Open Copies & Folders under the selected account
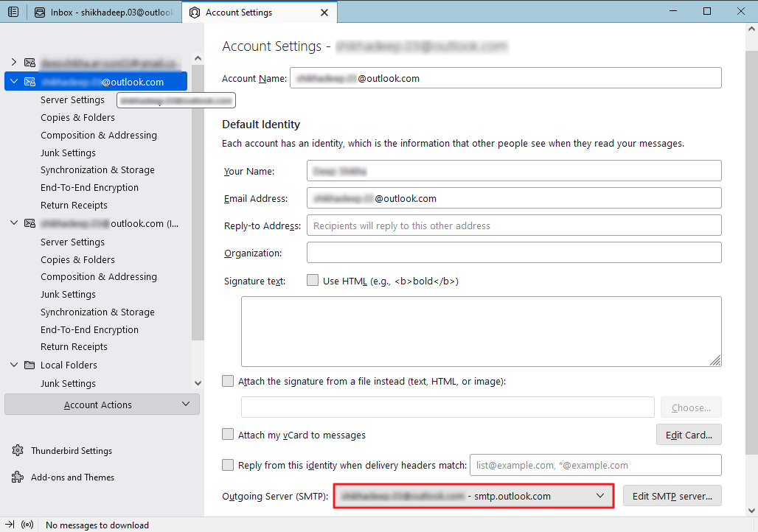The width and height of the screenshot is (758, 532). 78,117
